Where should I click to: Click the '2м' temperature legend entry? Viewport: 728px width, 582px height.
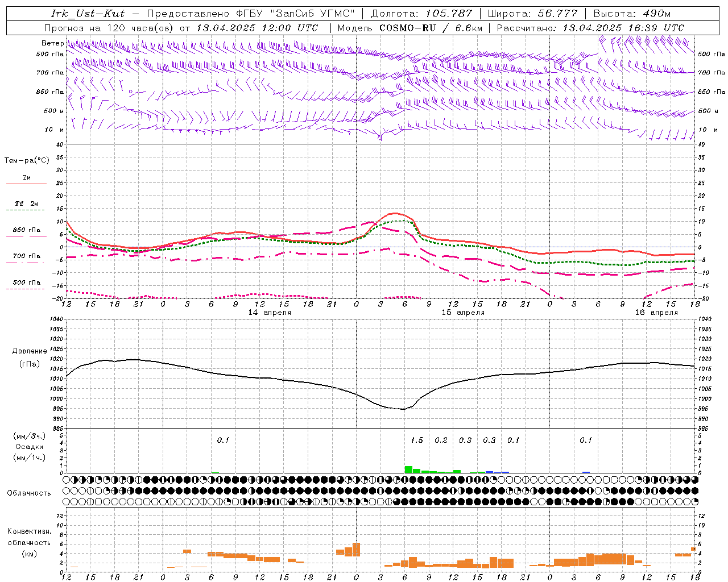pos(27,178)
